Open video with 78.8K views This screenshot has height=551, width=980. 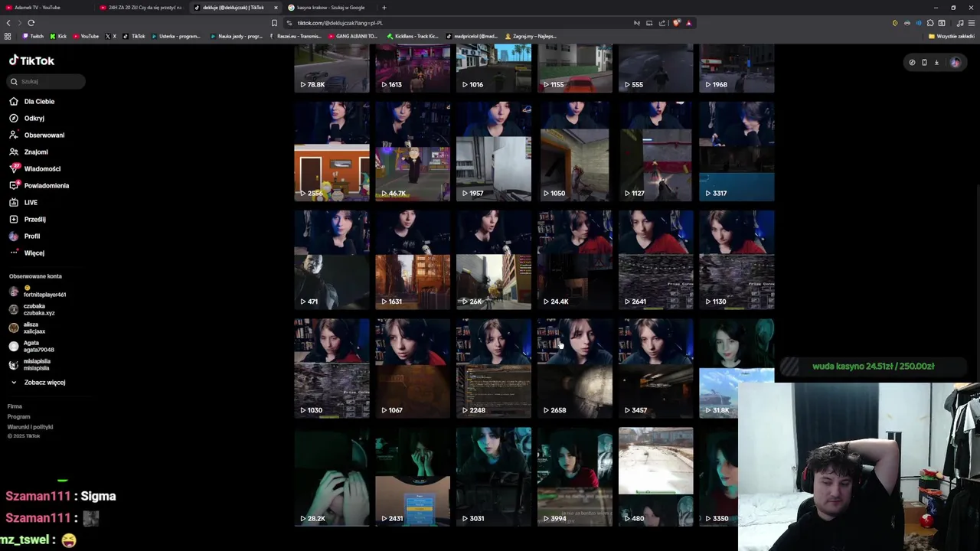[332, 68]
